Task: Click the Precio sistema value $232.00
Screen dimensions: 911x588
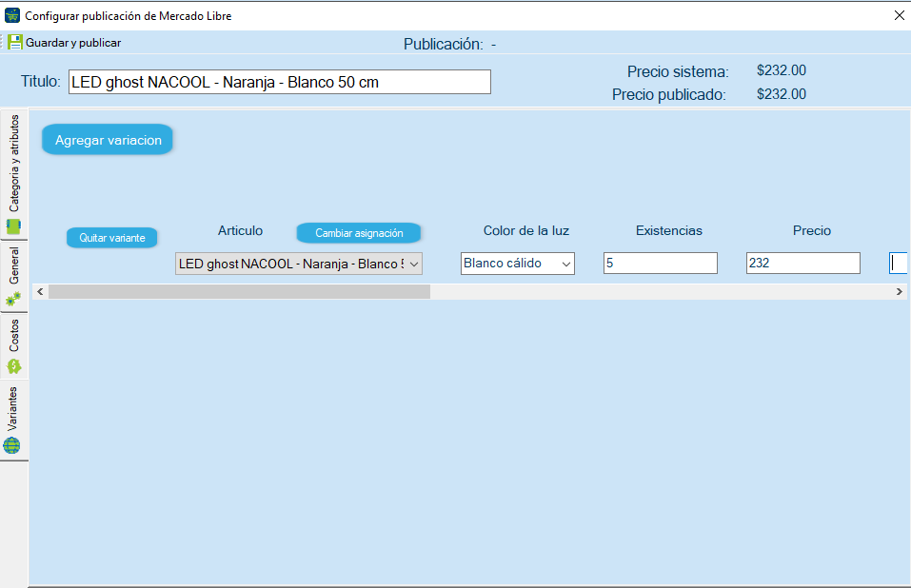Action: (782, 70)
